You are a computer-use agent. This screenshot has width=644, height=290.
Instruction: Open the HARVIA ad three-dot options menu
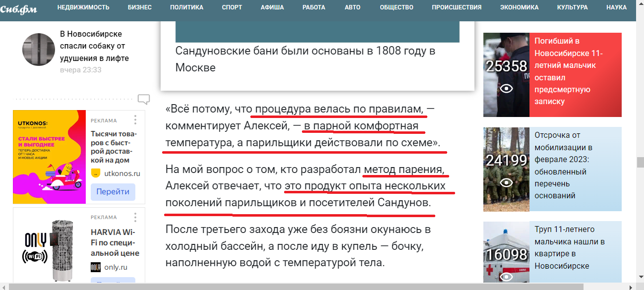click(x=135, y=217)
